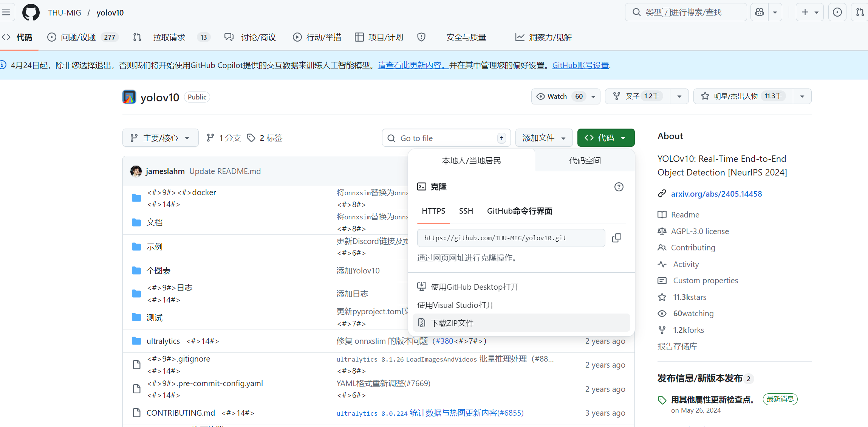Click Download ZIP file option
The width and height of the screenshot is (868, 427).
pyautogui.click(x=452, y=323)
